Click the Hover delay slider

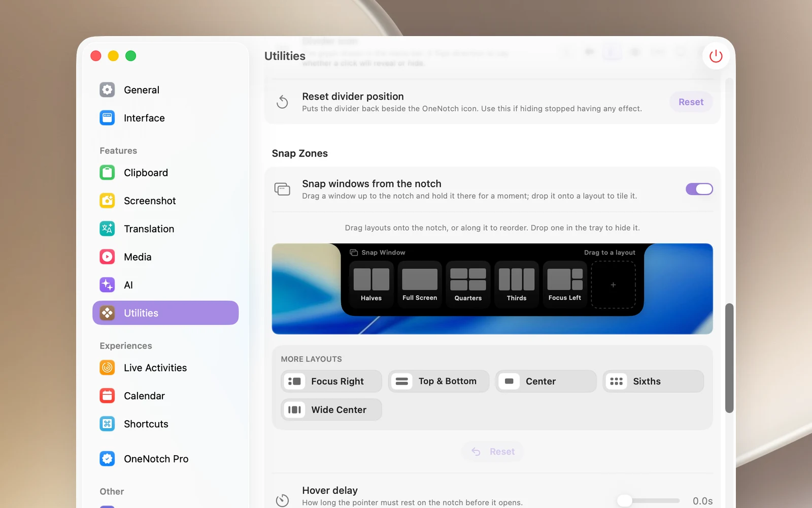point(648,500)
